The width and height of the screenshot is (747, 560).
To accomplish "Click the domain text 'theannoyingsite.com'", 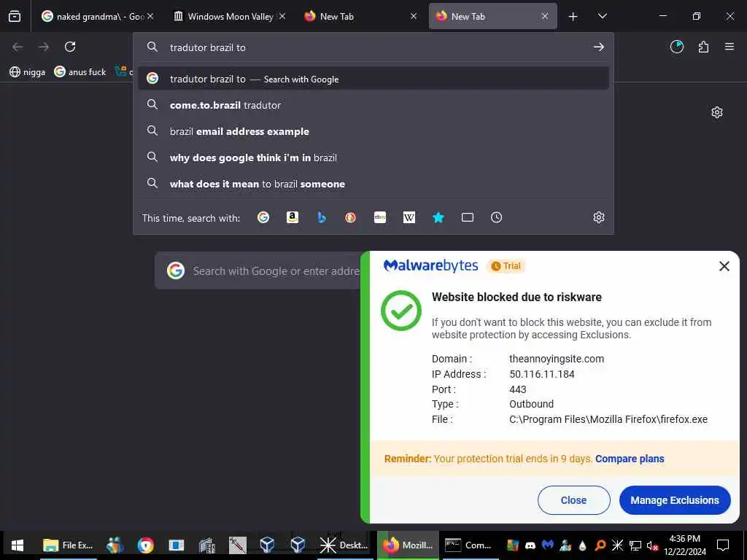I will [x=557, y=359].
